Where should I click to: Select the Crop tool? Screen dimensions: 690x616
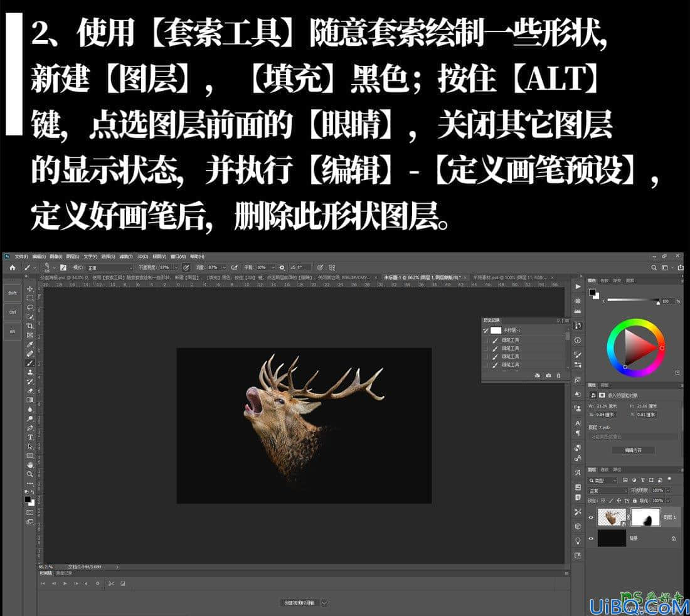(30, 325)
